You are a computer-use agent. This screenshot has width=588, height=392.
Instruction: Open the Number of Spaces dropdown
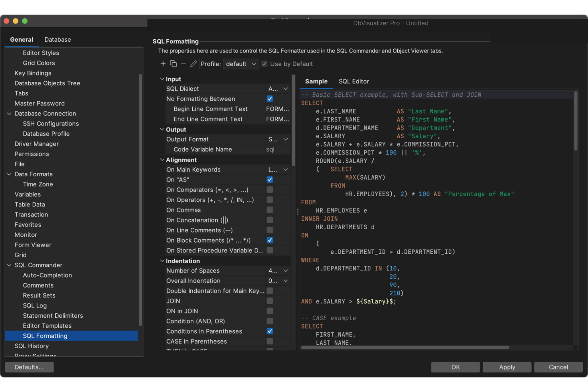(x=278, y=270)
